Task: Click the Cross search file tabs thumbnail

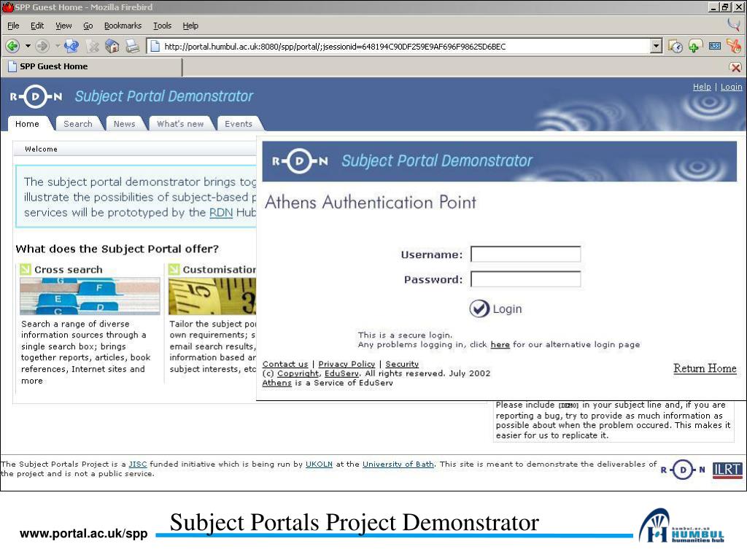Action: pyautogui.click(x=90, y=296)
